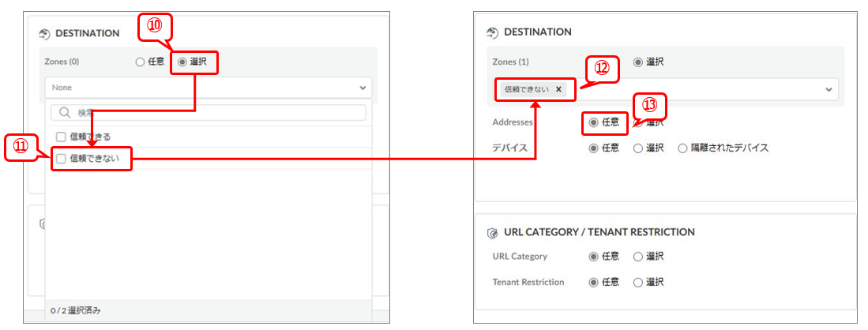Set Tenant Restriction to 任意

point(594,282)
